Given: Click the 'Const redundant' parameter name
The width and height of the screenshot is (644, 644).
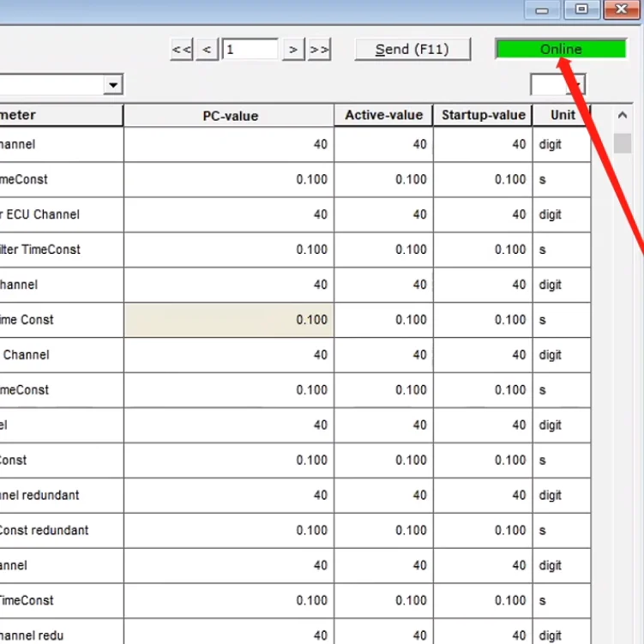Looking at the screenshot, I should [x=44, y=530].
